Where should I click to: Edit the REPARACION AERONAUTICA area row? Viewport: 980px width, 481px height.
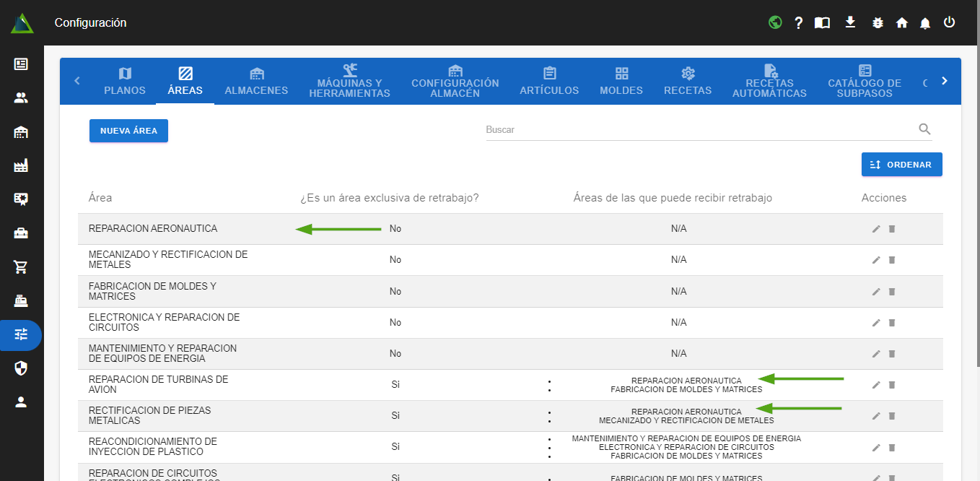point(876,229)
